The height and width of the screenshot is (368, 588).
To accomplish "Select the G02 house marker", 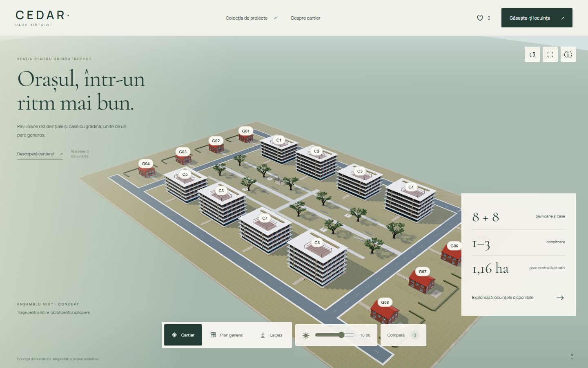I will click(x=216, y=141).
